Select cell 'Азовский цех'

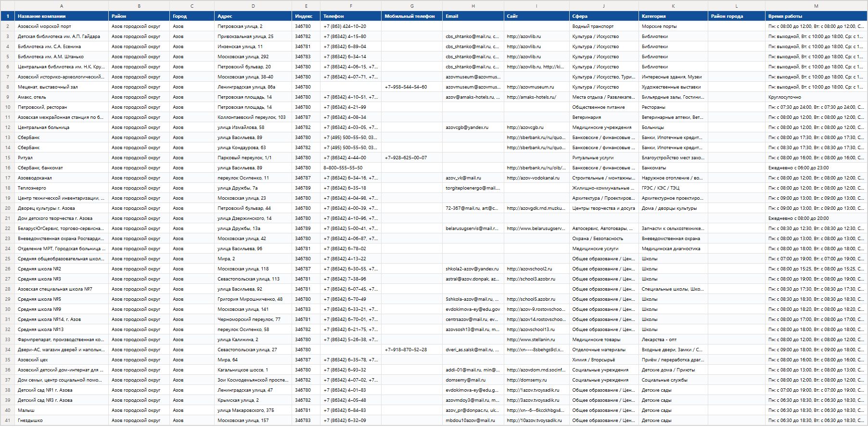point(62,360)
